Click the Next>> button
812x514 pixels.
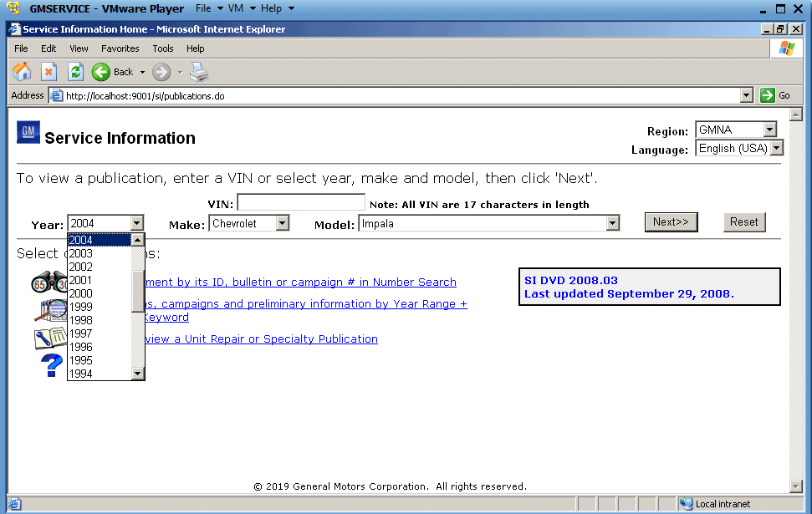672,222
